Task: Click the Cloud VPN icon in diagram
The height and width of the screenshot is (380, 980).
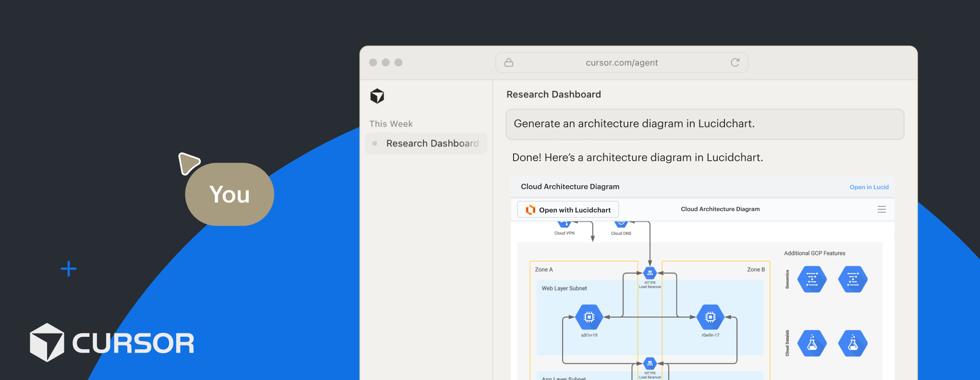Action: coord(564,224)
